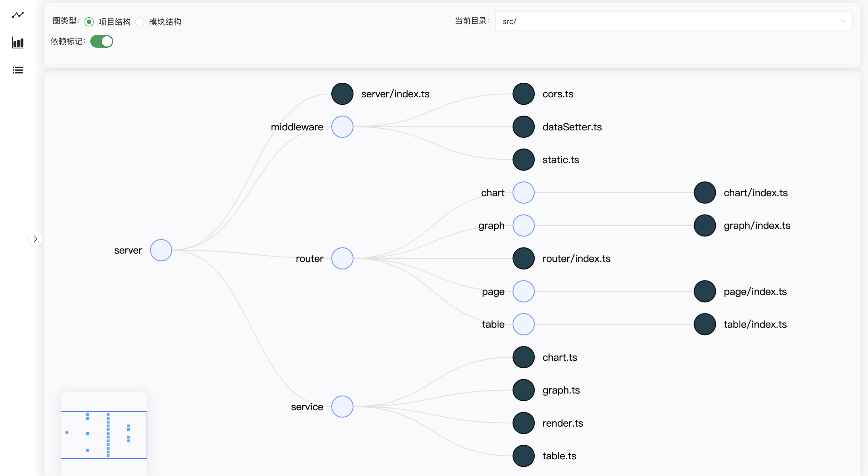Select the 项目结构 radio button
Screen dimensions: 868x476
click(89, 22)
